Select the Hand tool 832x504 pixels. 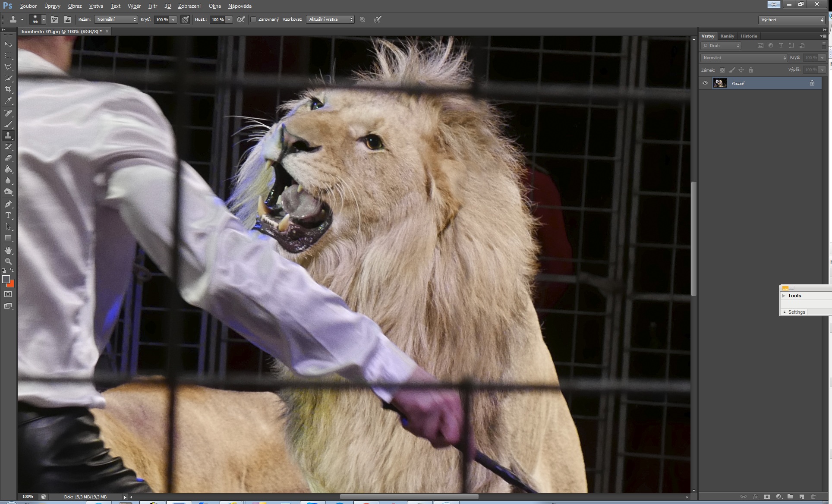click(8, 250)
